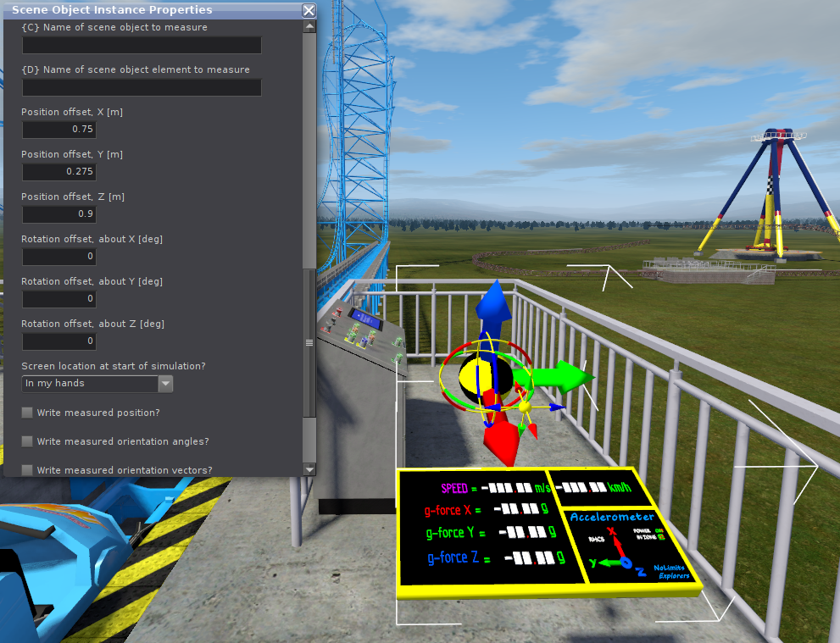Click the scroll-up arrow of the properties panel
This screenshot has height=643, width=840.
click(x=309, y=26)
